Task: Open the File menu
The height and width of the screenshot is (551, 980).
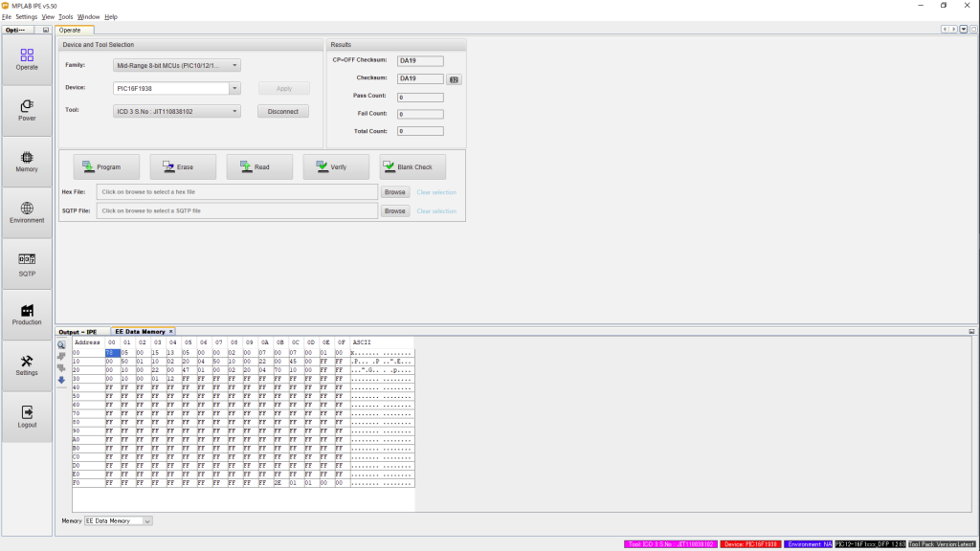Action: pos(7,17)
